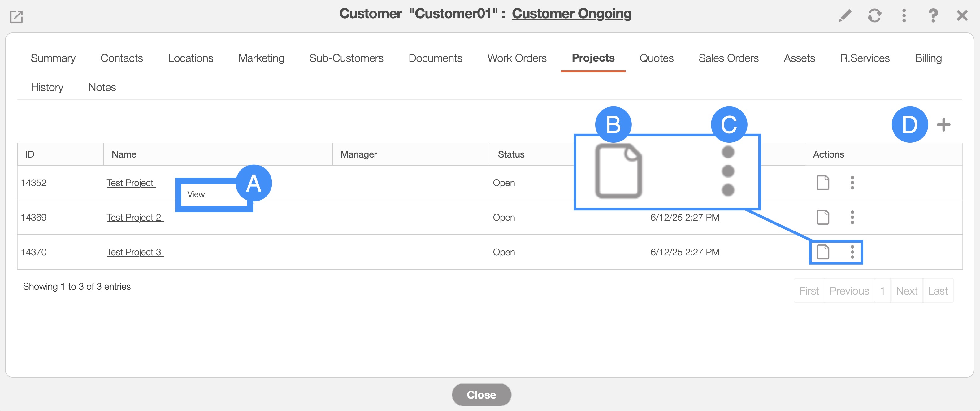The width and height of the screenshot is (980, 411).
Task: Open the header three-dot options menu
Action: [904, 16]
